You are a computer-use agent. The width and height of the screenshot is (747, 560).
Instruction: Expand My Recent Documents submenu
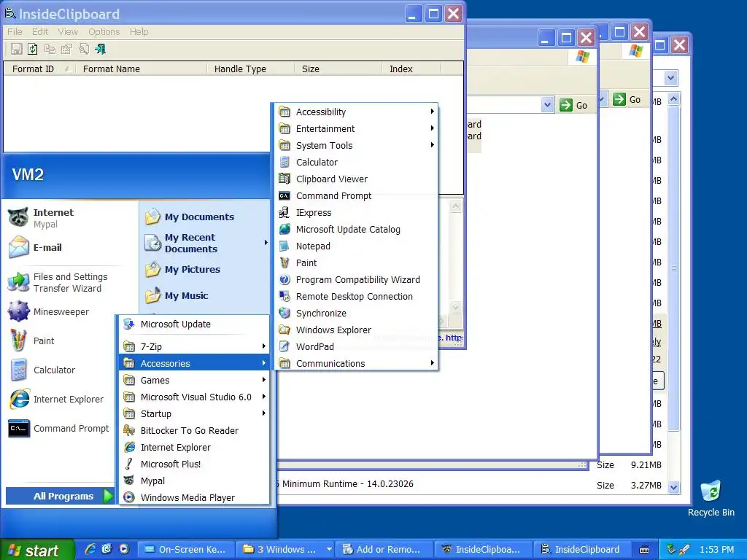point(205,243)
